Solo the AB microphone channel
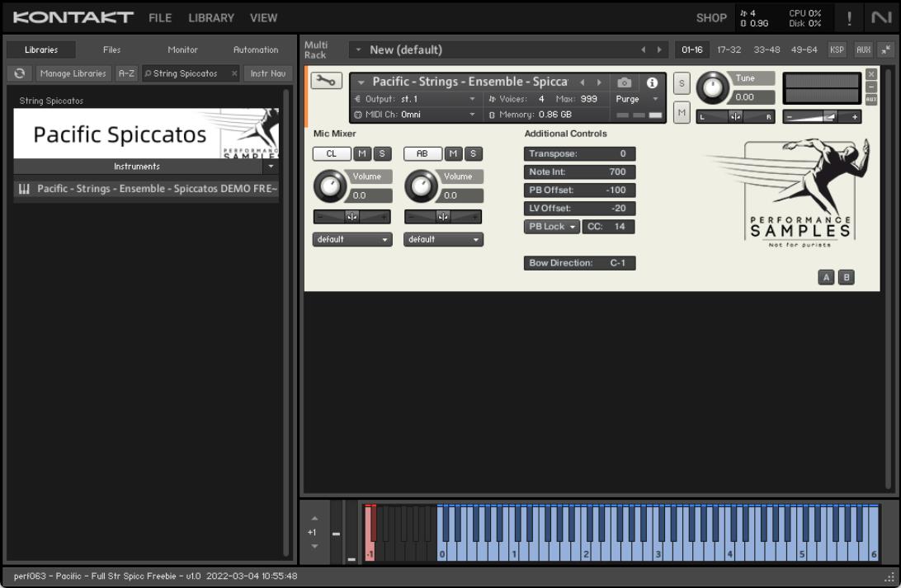 click(x=473, y=153)
